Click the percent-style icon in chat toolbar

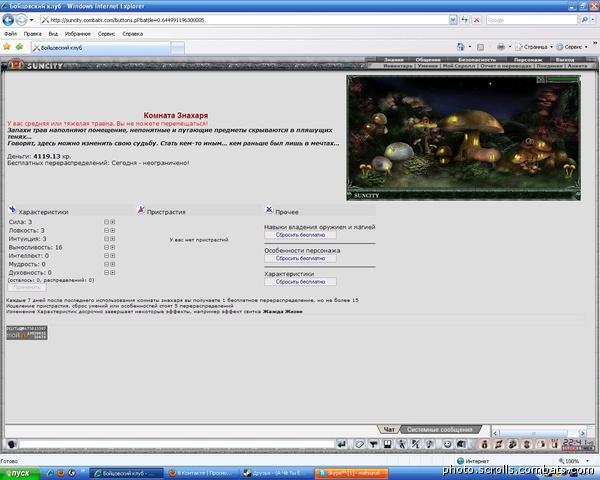(x=416, y=444)
